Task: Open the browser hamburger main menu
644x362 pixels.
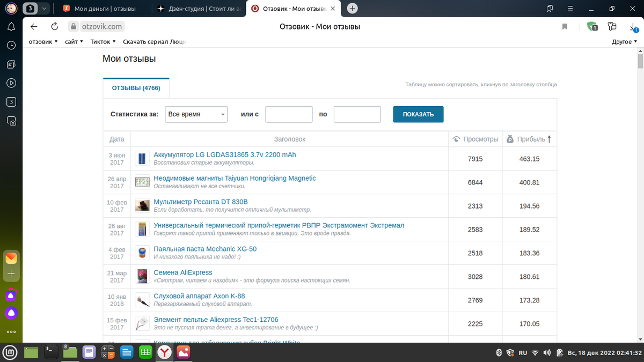Action: [570, 9]
